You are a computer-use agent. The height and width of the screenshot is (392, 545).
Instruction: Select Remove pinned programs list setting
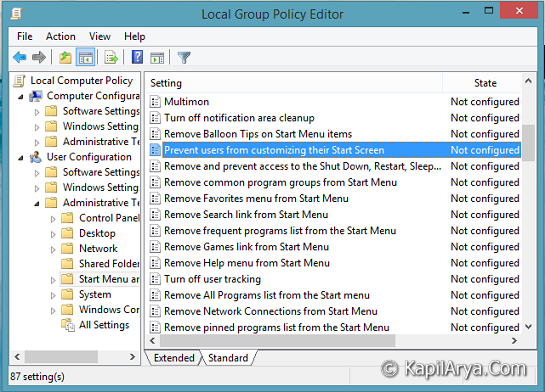tap(335, 327)
